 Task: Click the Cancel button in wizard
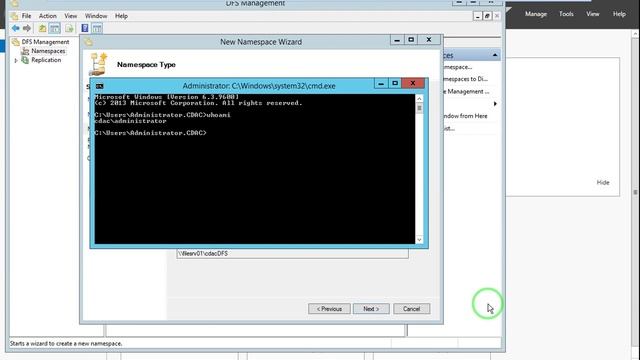click(411, 309)
